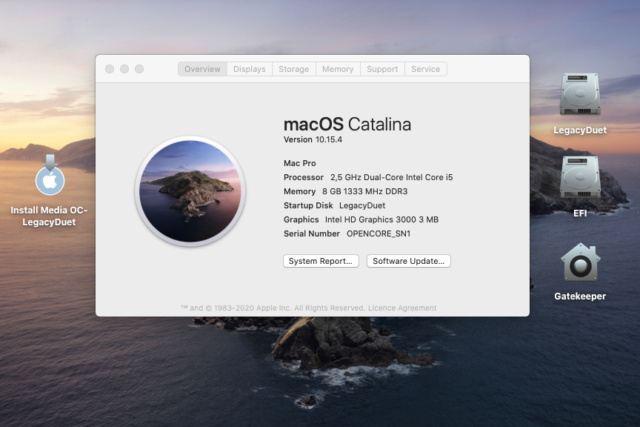Switch to the Overview tab

tap(202, 69)
